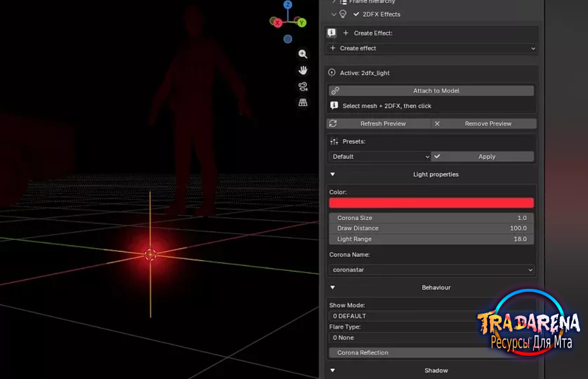Click the blue Z axis gizmo
Viewport: 588px width, 379px height.
click(x=288, y=5)
